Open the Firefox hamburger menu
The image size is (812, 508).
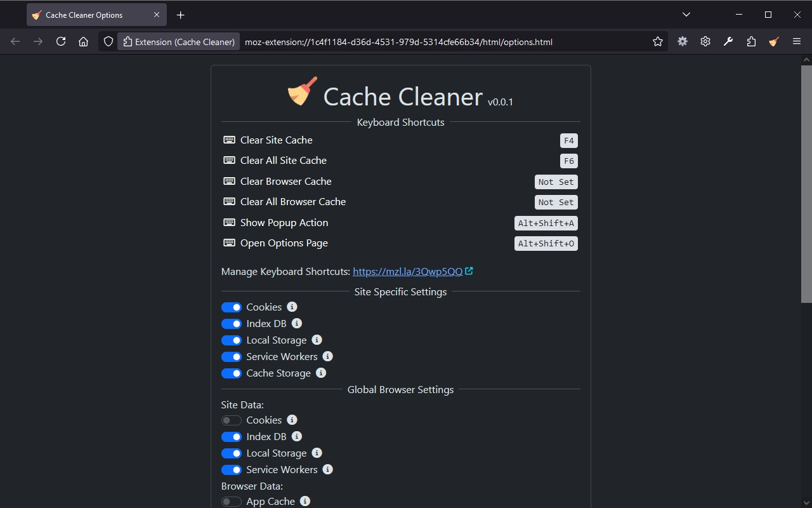(797, 41)
